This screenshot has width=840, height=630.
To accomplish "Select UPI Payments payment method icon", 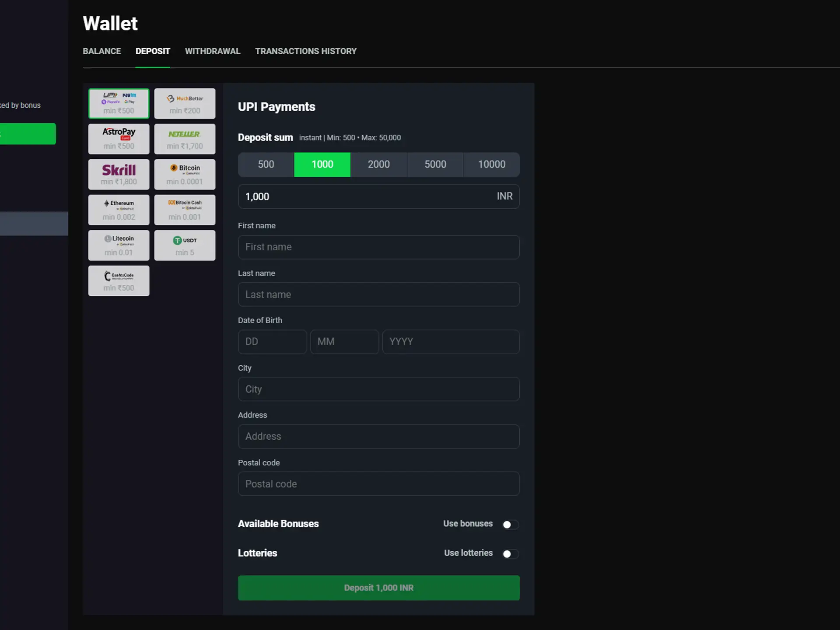I will 119,102.
